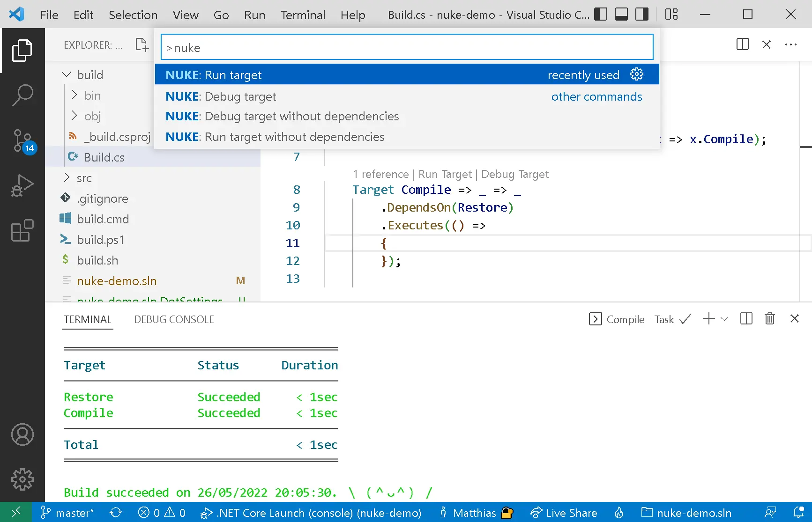Open the Run and Debug view
This screenshot has width=812, height=522.
22,185
